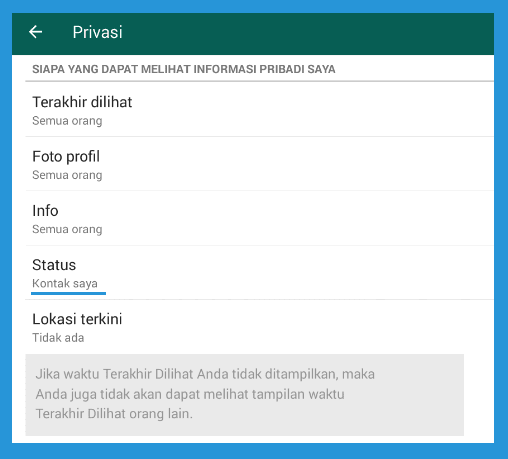Click the gray Terakhir Dilihat information box
The image size is (508, 459).
[245, 395]
